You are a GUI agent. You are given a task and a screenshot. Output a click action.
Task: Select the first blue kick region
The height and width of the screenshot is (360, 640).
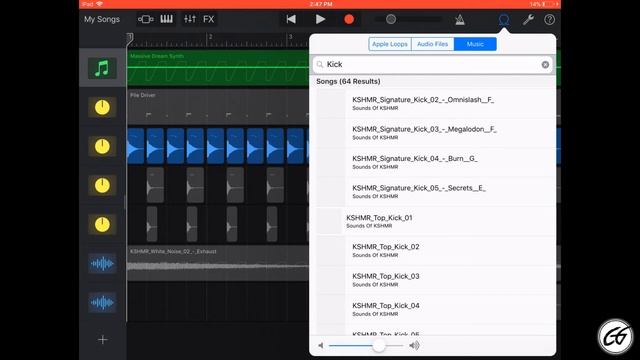click(136, 146)
